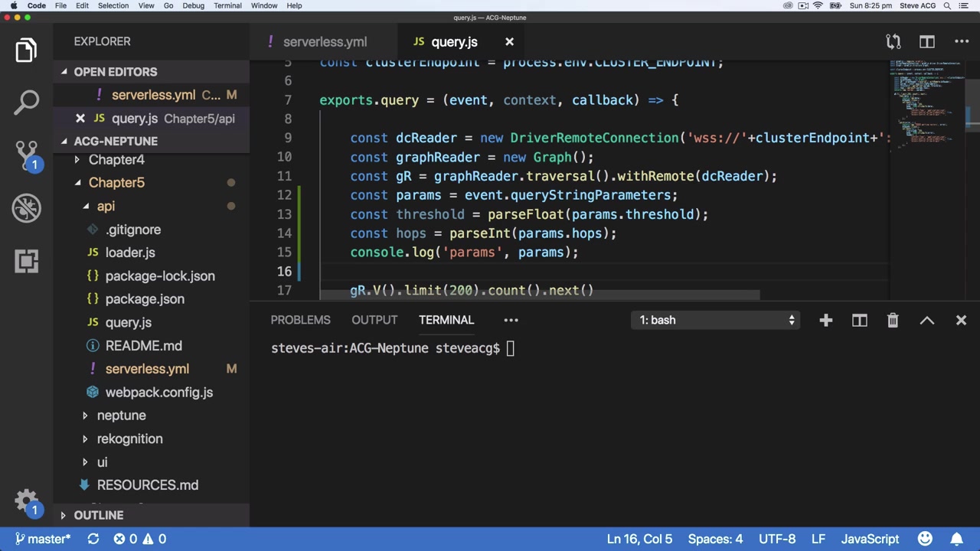Open the Extensions view icon
The height and width of the screenshot is (551, 980).
(x=27, y=261)
